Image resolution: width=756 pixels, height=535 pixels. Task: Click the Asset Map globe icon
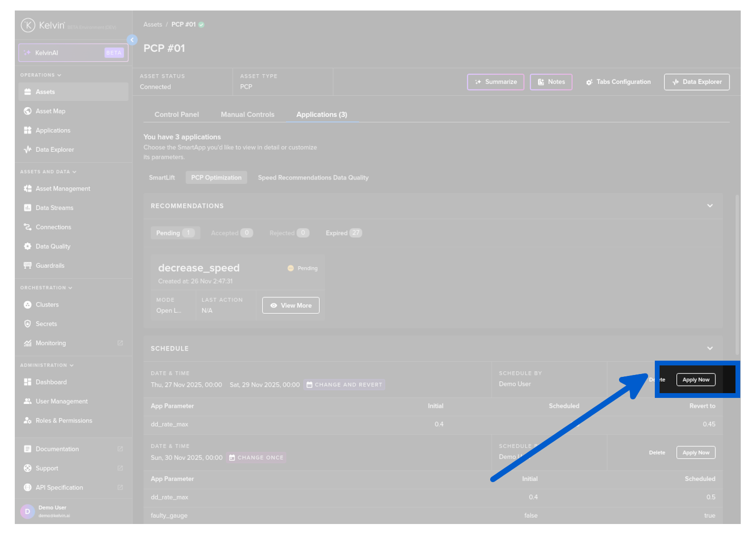[x=28, y=111]
